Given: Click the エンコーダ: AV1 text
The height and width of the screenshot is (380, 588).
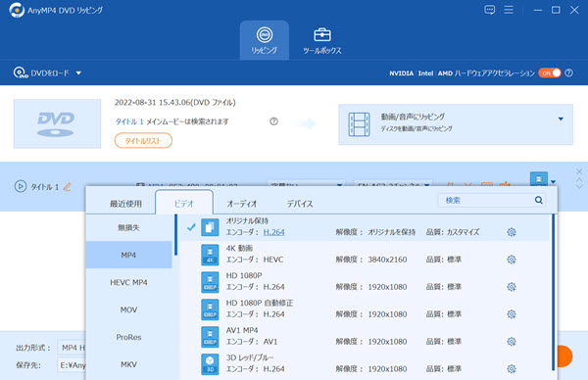Looking at the screenshot, I should pyautogui.click(x=252, y=342).
